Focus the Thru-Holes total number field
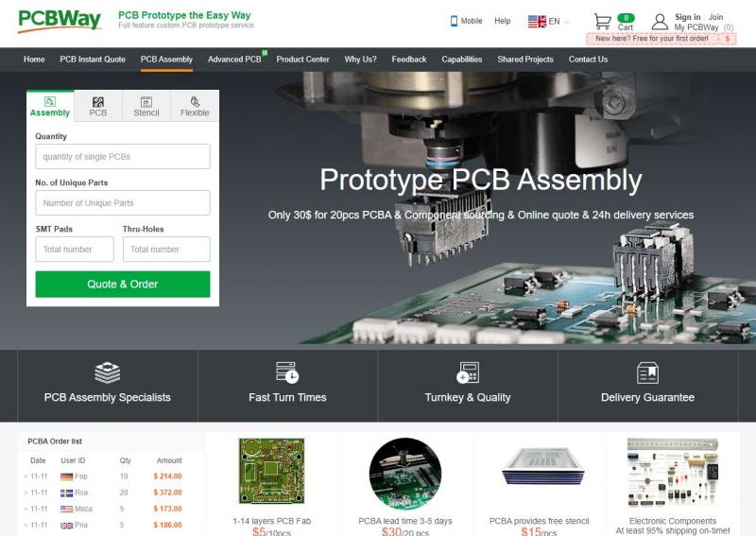The image size is (756, 536). coord(166,250)
